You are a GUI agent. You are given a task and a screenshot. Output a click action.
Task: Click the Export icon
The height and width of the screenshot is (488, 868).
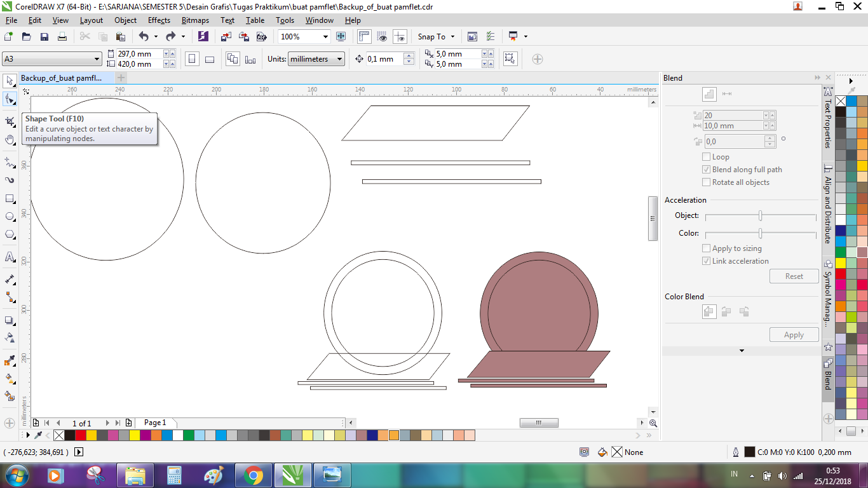pos(243,36)
